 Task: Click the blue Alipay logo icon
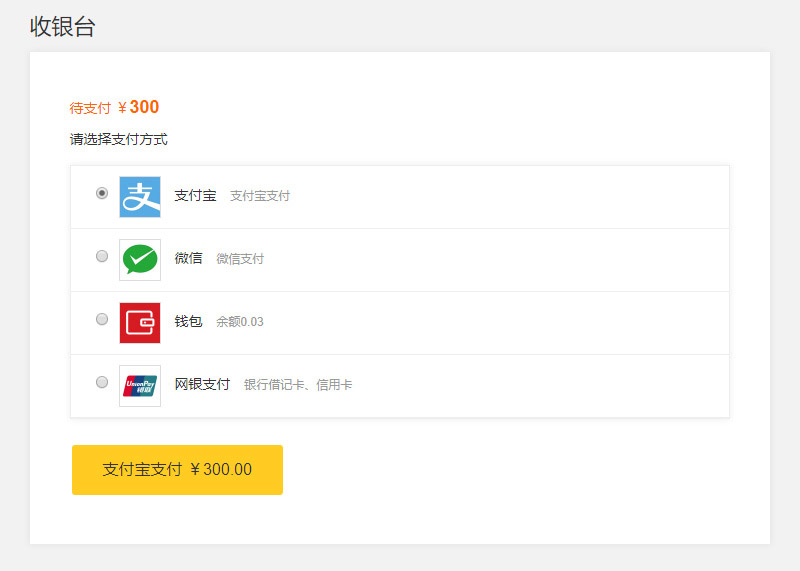(140, 197)
